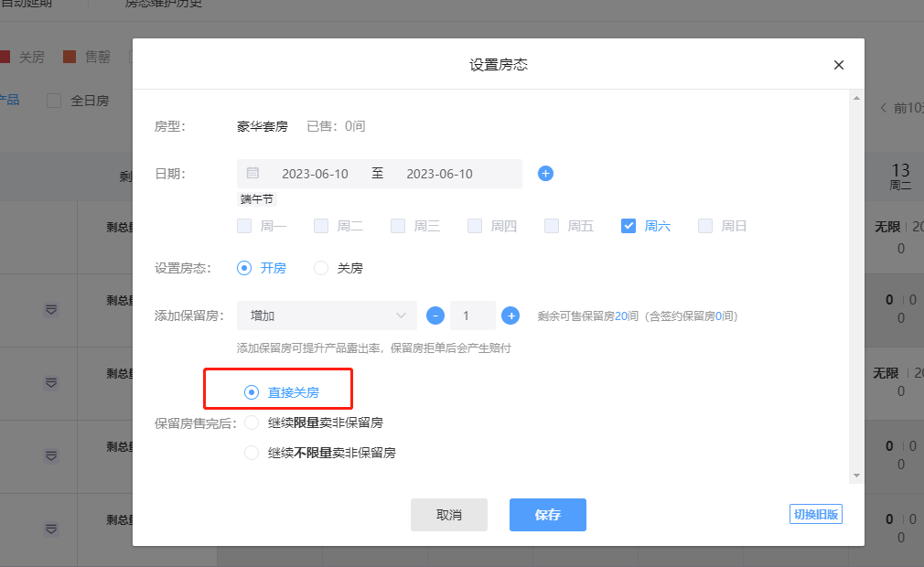Check the 周日 checkbox
924x567 pixels.
click(705, 226)
